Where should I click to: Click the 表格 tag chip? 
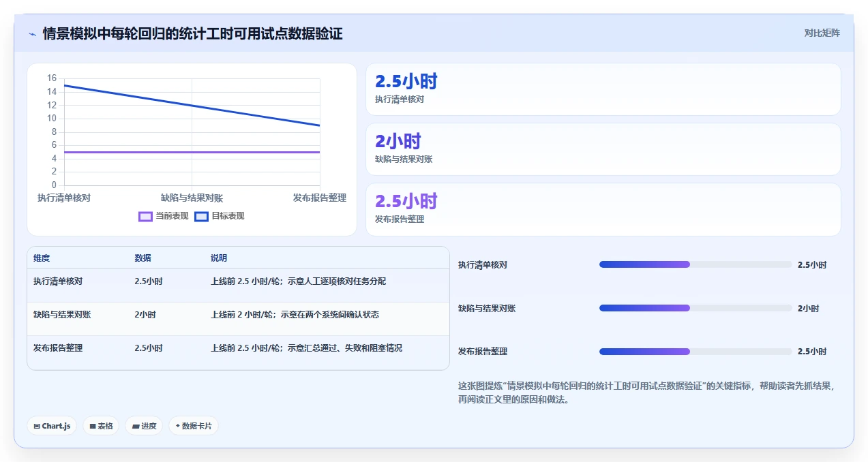click(101, 426)
